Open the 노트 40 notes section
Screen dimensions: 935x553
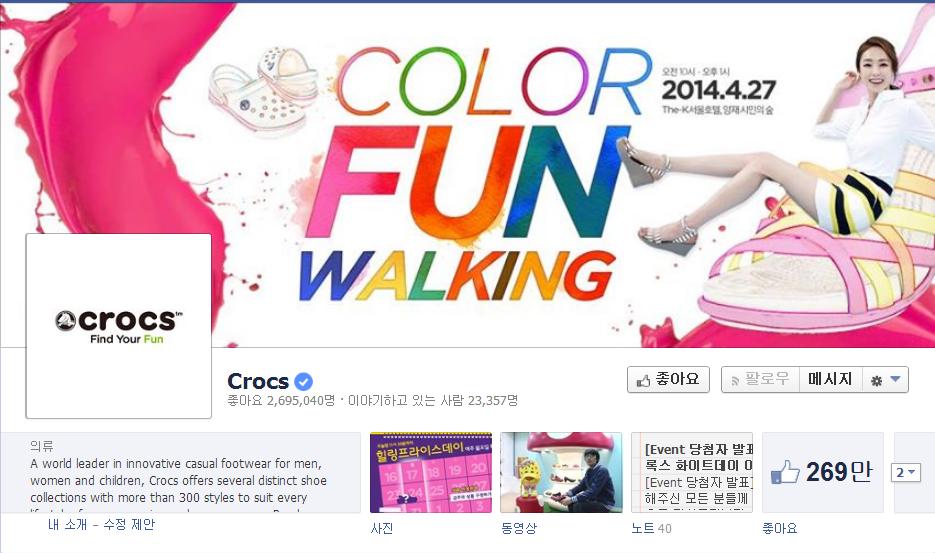pyautogui.click(x=651, y=529)
